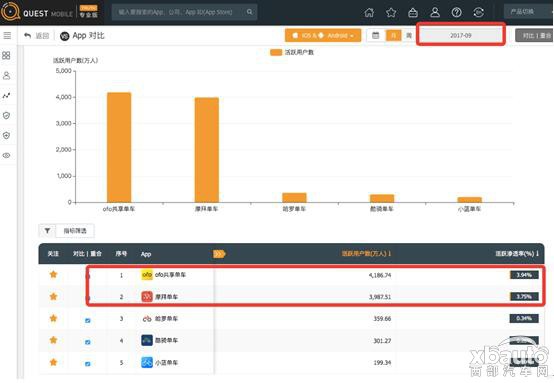Click the 3.75% penetration bar

coord(524,296)
